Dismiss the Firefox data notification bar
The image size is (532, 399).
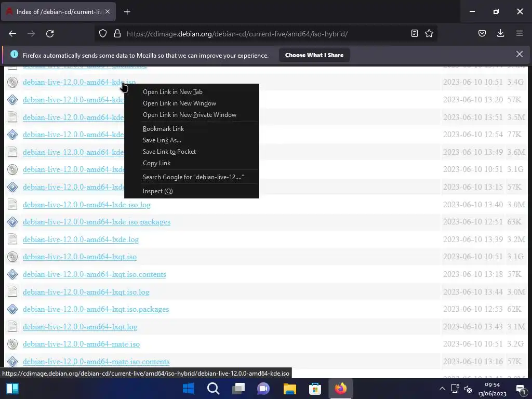point(520,54)
